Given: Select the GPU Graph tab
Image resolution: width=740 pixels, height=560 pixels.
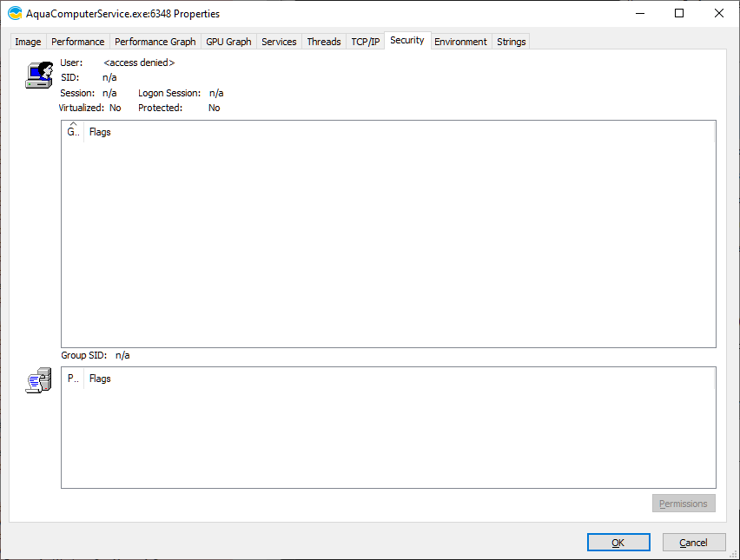Looking at the screenshot, I should [x=228, y=42].
